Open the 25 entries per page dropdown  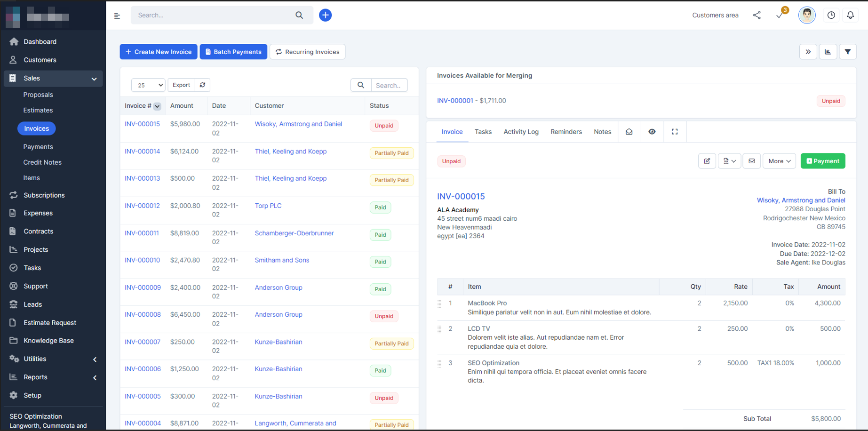(x=148, y=85)
